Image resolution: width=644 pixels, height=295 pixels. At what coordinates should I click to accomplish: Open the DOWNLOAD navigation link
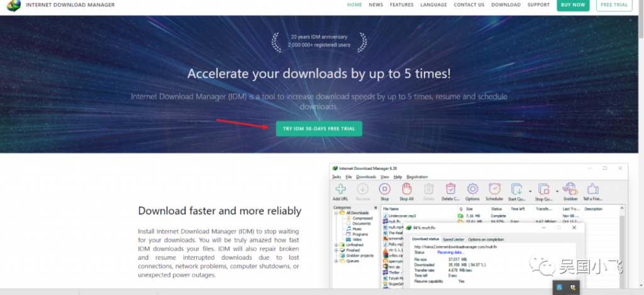(506, 5)
